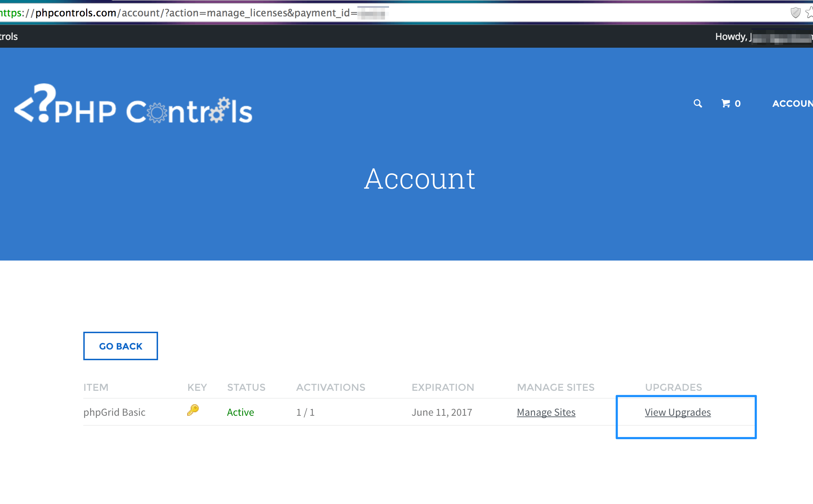Open the Manage Sites link
The width and height of the screenshot is (813, 504).
[x=546, y=412]
